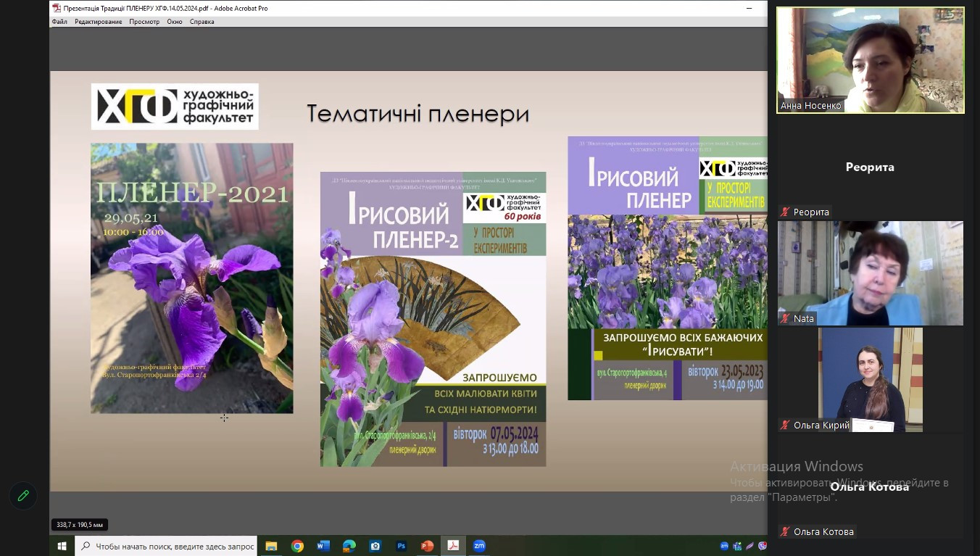Click the Анна Носенко name label
The width and height of the screenshot is (980, 556).
coord(811,106)
